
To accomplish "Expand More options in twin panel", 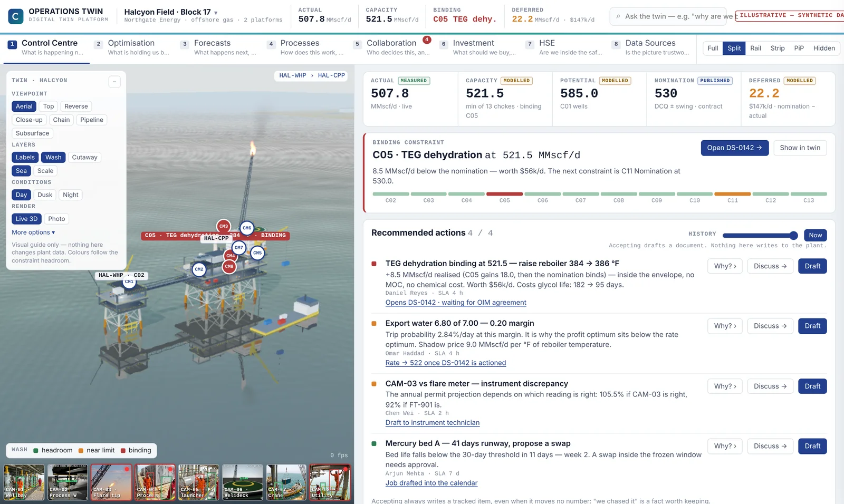I will [x=33, y=232].
